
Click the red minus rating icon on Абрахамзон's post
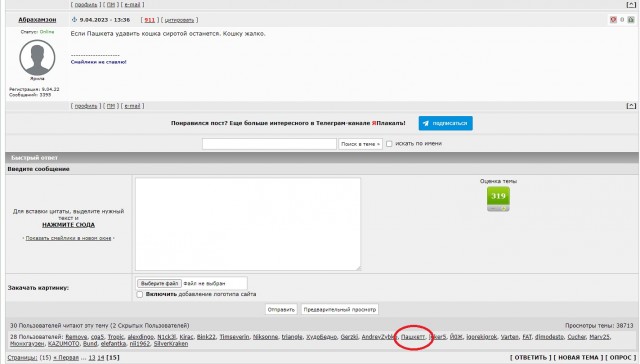tap(613, 20)
